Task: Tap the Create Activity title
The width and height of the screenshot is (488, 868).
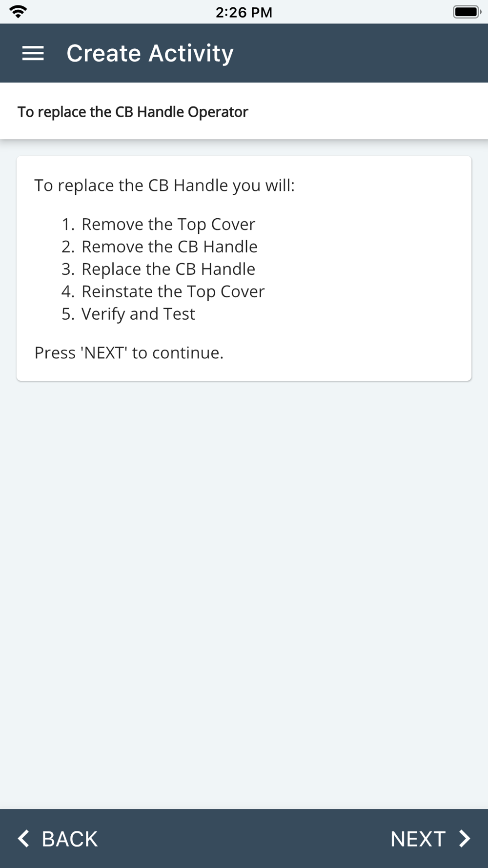Action: [150, 53]
